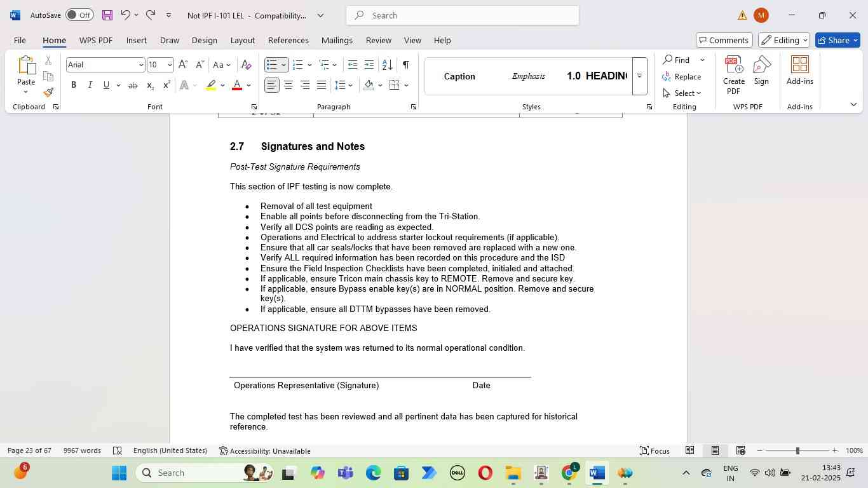Viewport: 868px width, 488px height.
Task: Switch to Web Layout view
Action: point(740,451)
